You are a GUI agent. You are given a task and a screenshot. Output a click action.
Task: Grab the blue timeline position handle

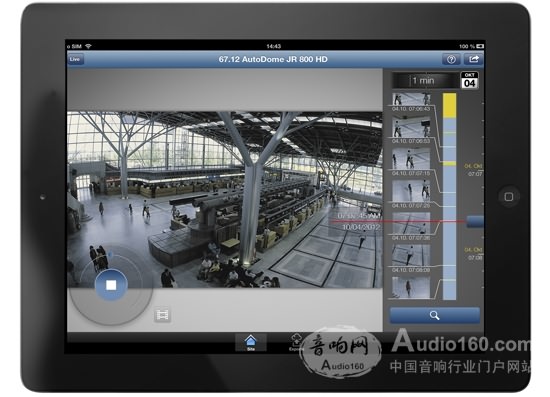pos(475,222)
